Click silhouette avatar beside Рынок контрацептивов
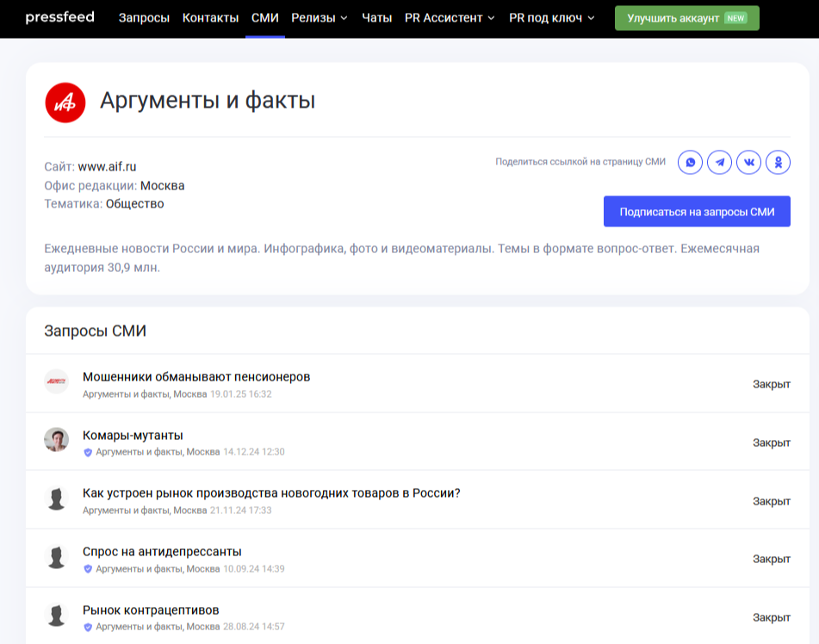Viewport: 819px width, 644px height. (57, 615)
